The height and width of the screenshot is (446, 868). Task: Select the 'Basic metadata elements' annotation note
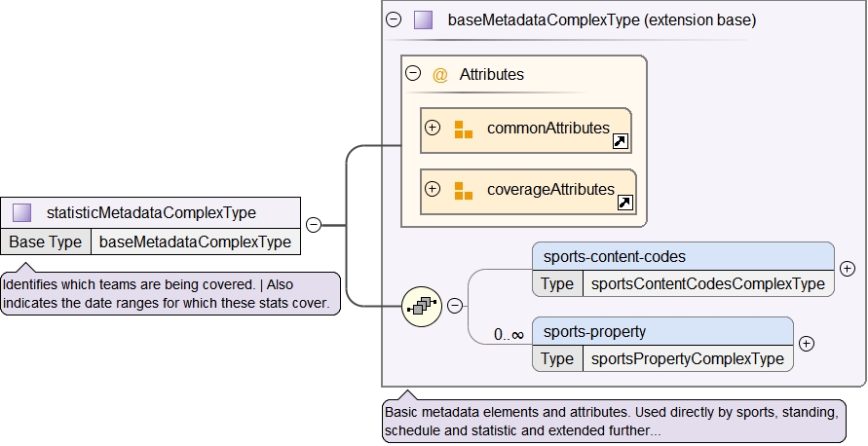613,421
